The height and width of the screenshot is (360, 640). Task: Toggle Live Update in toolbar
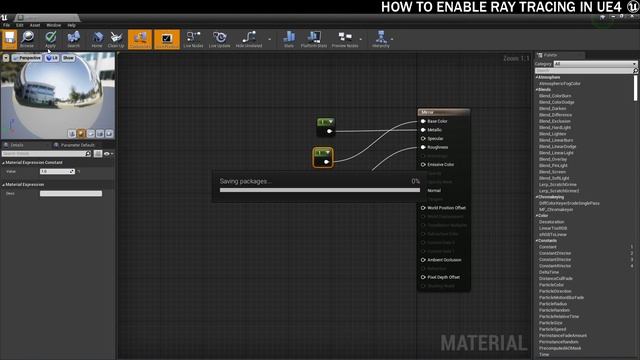pos(220,39)
